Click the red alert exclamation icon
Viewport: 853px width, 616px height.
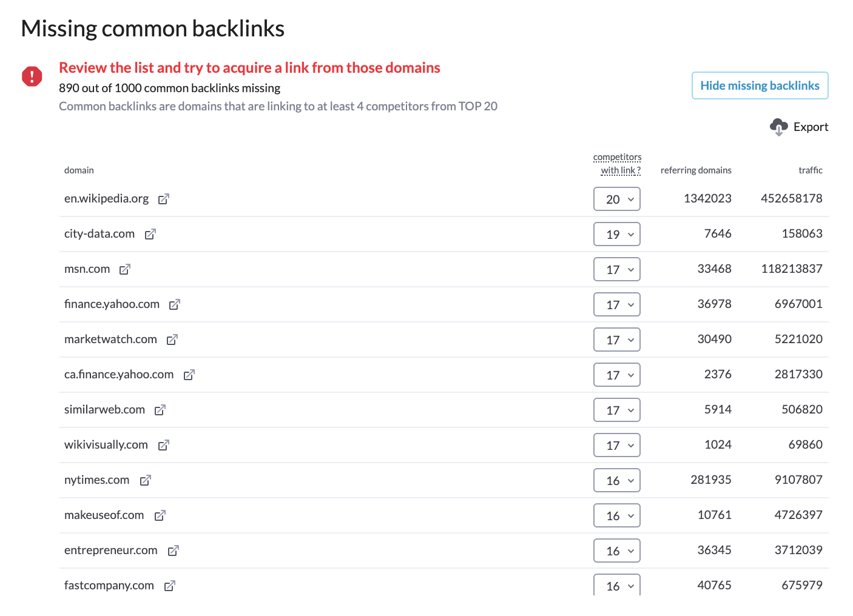32,76
